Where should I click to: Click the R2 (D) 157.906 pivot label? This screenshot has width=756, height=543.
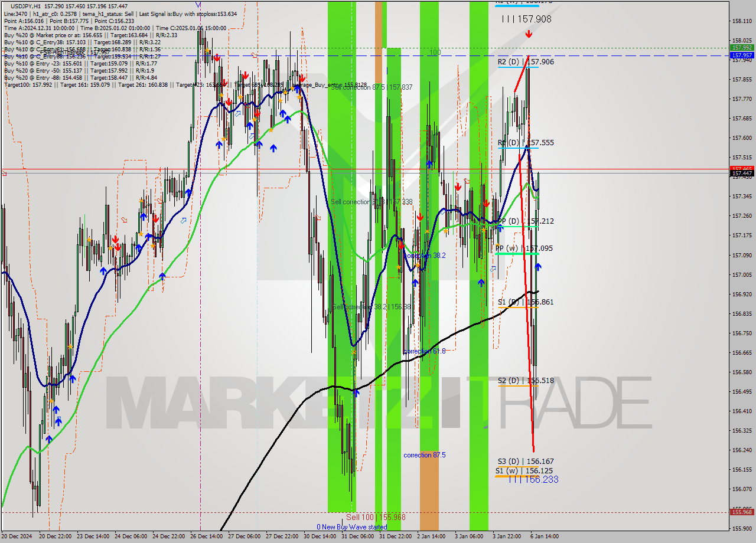coord(526,62)
